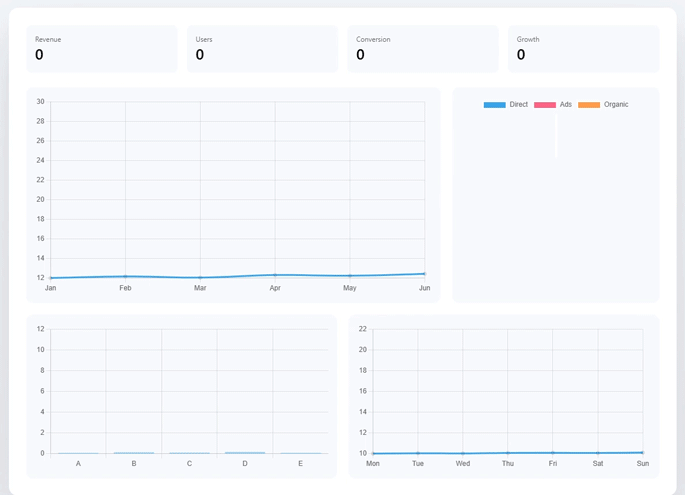Open the Conversion stat card
The image size is (685, 495).
pos(422,49)
